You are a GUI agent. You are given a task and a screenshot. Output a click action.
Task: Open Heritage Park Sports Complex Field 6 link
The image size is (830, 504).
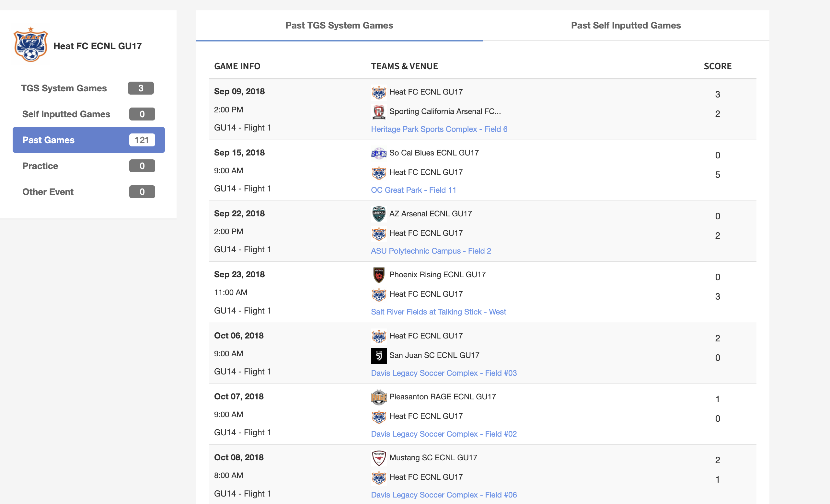coord(439,129)
